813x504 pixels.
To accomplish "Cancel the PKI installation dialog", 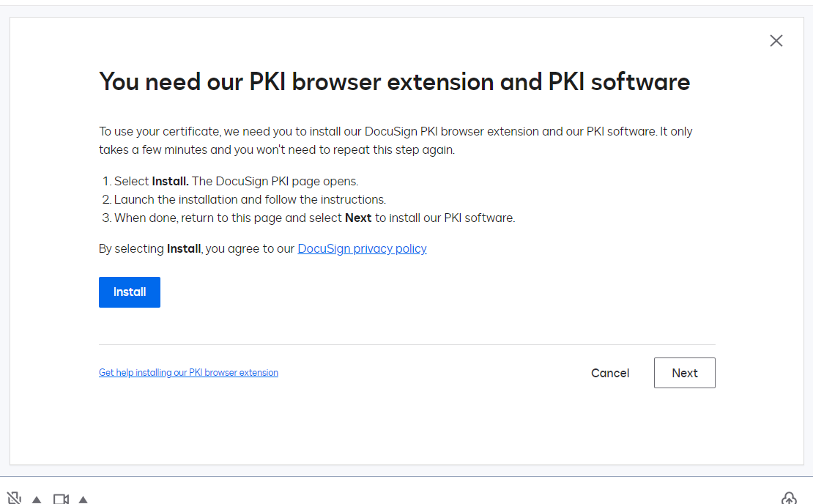I will point(610,373).
